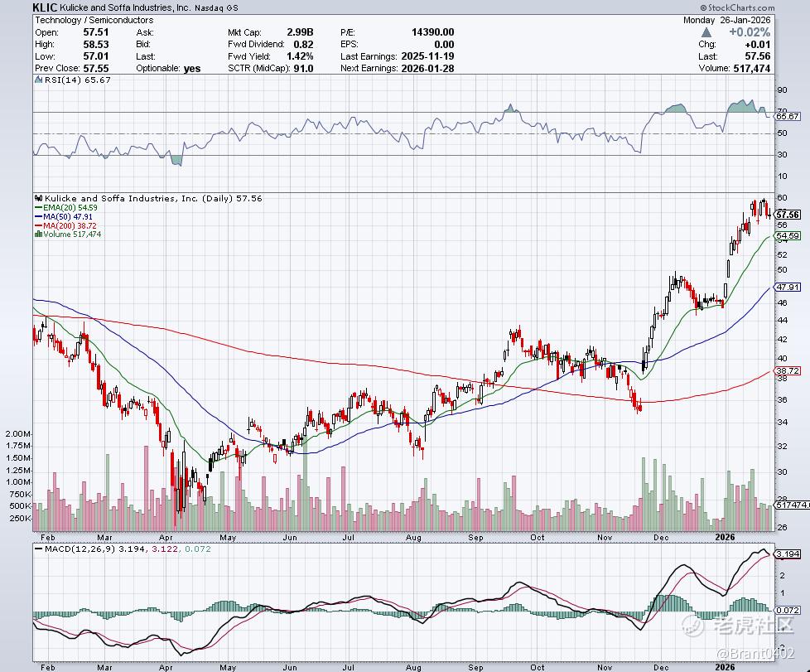Click the Sep label on price chart axis
This screenshot has width=810, height=672.
click(475, 538)
